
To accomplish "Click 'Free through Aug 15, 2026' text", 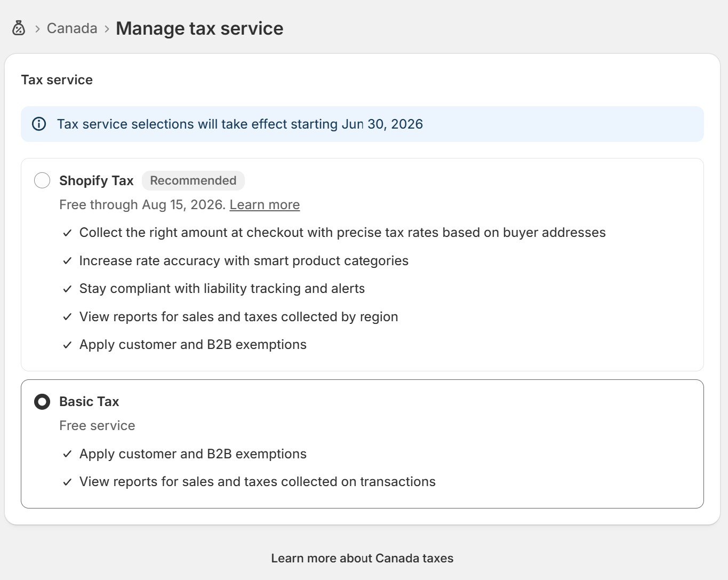I will [142, 205].
